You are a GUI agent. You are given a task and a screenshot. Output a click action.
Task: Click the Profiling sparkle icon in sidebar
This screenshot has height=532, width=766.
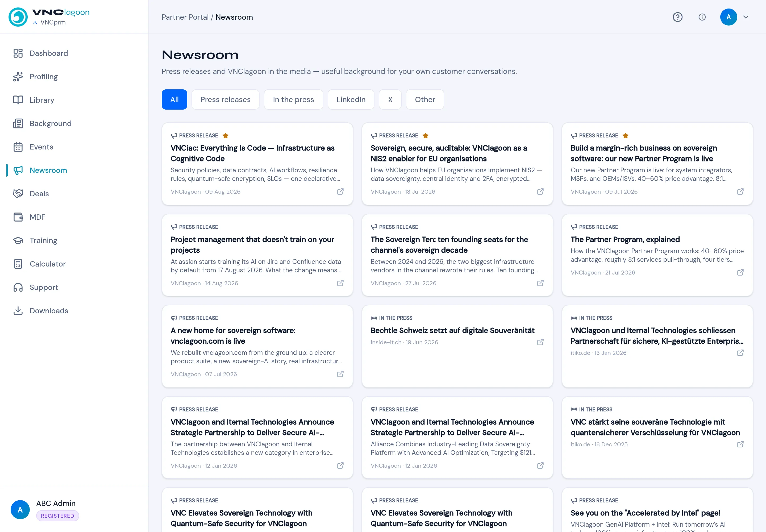pyautogui.click(x=18, y=77)
